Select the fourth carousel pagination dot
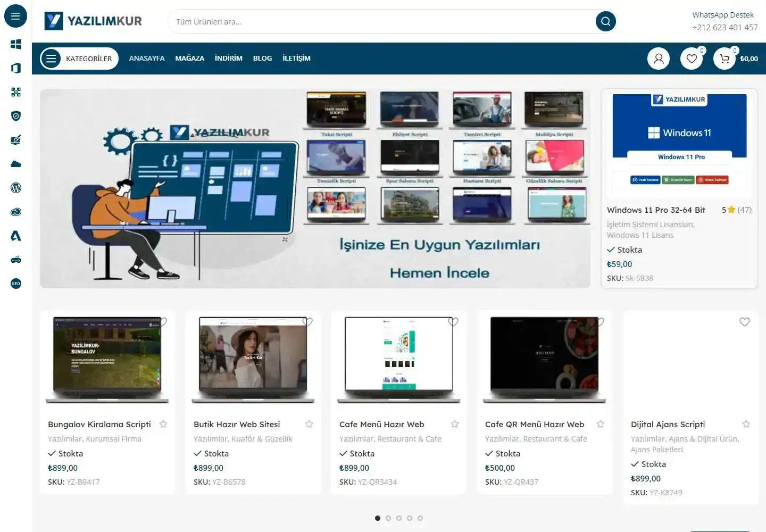 pos(410,518)
